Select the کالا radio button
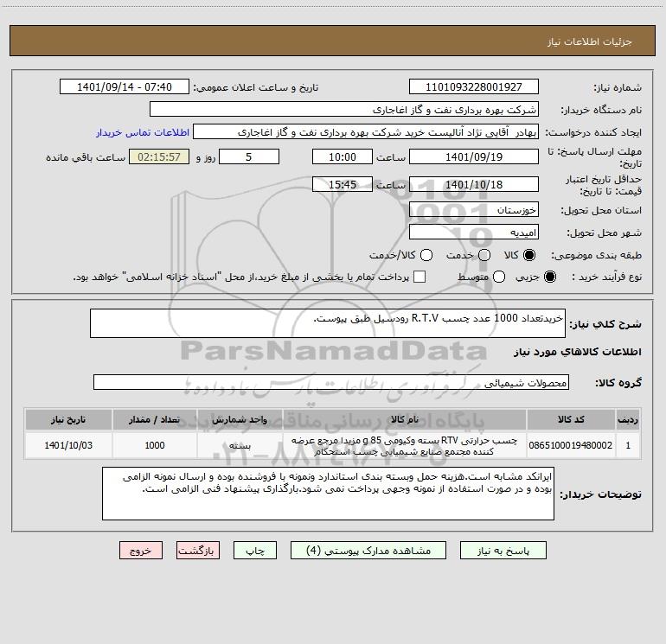Viewport: 666px width, 644px height. [529, 255]
